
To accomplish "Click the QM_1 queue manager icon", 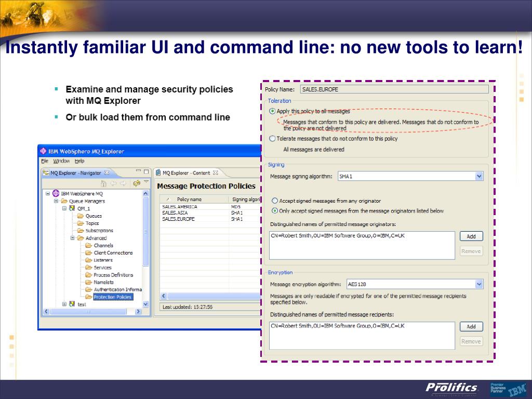I will (x=72, y=208).
